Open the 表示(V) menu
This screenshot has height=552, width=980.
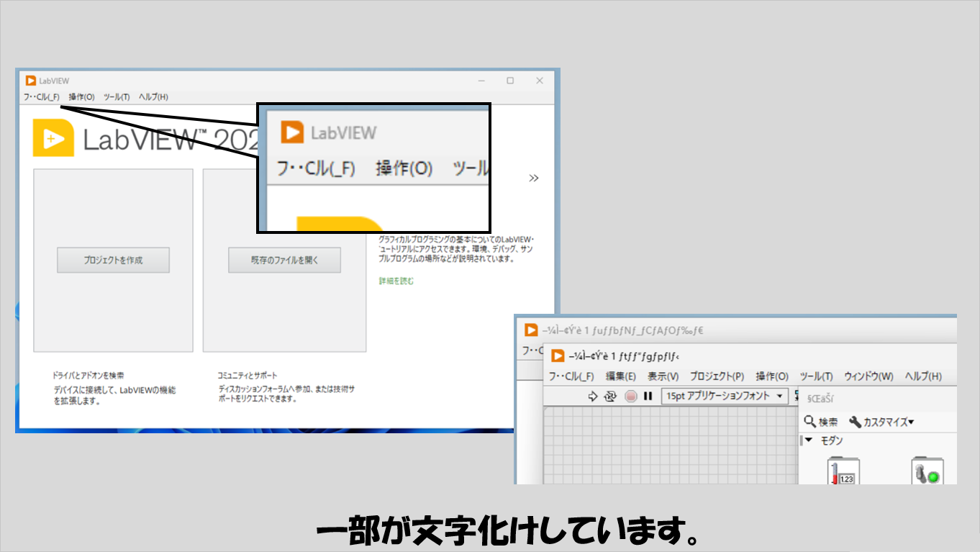tap(663, 376)
